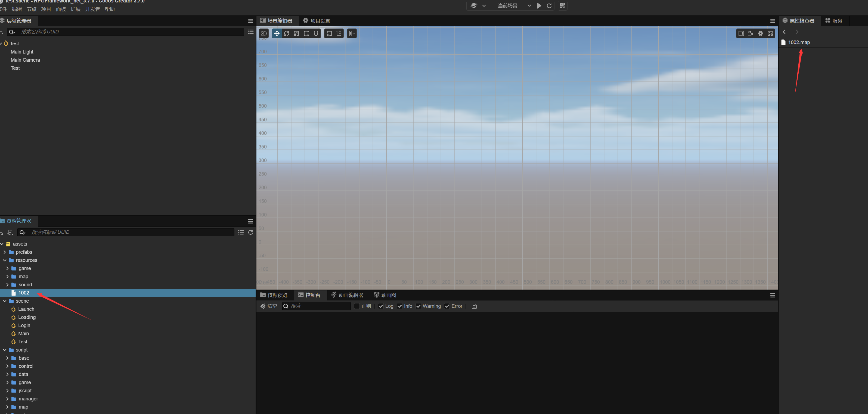Toggle the 2D view mode
868x414 pixels.
click(264, 33)
